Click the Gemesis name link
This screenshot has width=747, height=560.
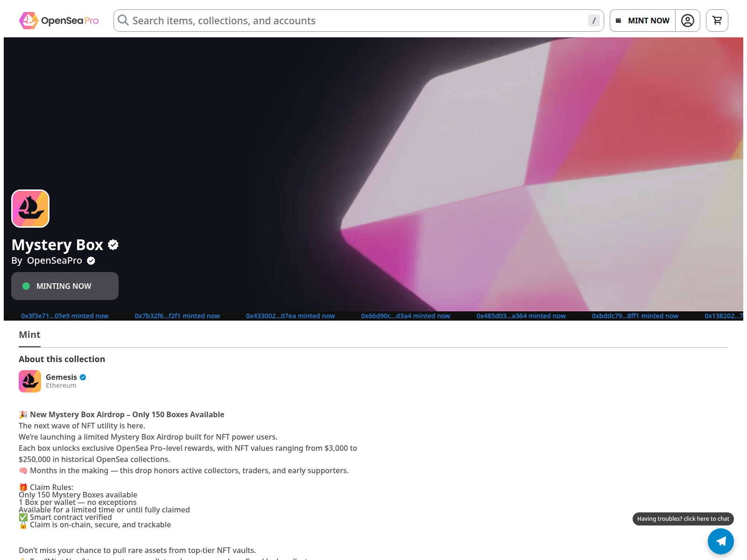click(x=61, y=377)
